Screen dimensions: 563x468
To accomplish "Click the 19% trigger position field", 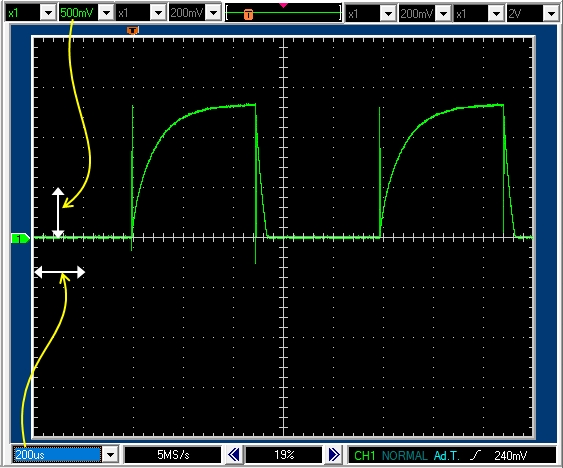I will tap(284, 455).
